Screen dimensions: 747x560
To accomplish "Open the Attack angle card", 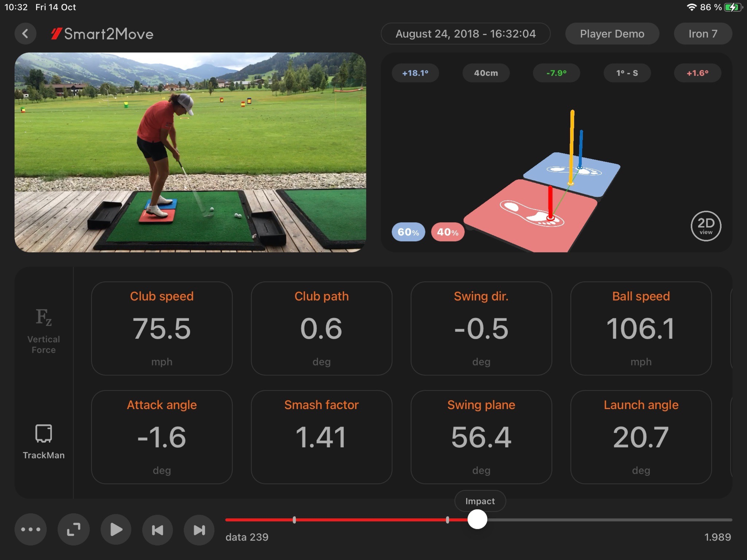I will (x=162, y=437).
